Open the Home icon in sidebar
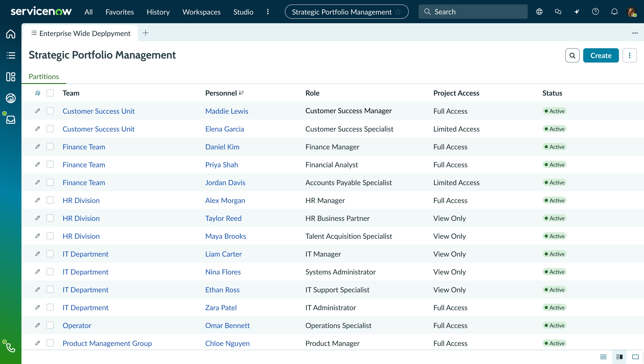 [11, 34]
